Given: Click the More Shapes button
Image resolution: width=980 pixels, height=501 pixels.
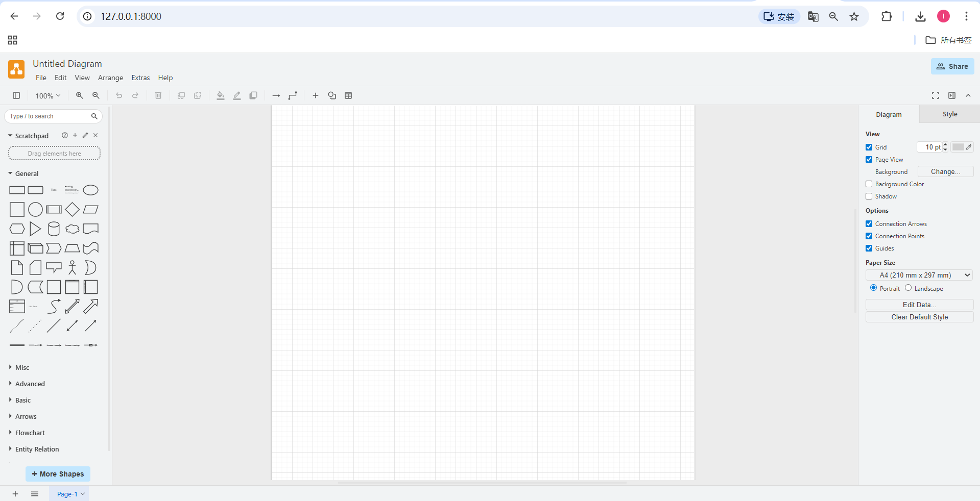Looking at the screenshot, I should coord(58,474).
